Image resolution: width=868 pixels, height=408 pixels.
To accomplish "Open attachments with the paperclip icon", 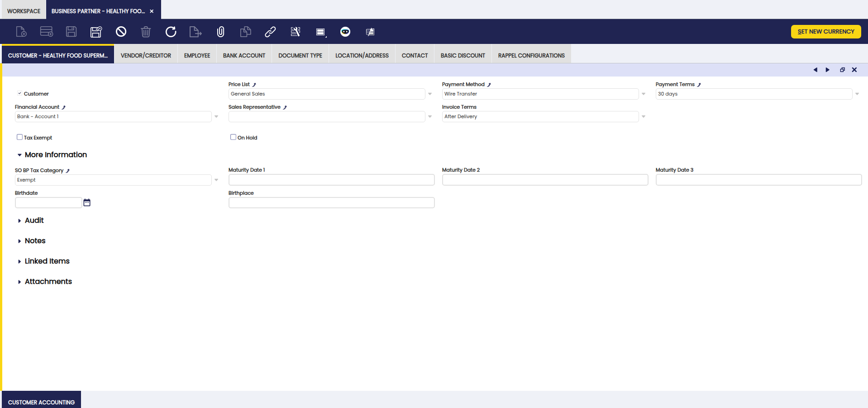I will tap(220, 32).
